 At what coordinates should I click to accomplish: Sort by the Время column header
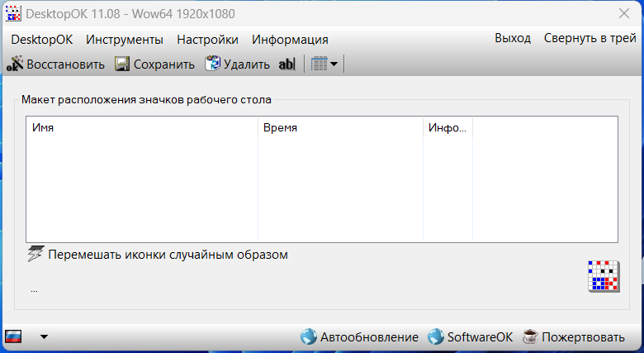(x=340, y=127)
